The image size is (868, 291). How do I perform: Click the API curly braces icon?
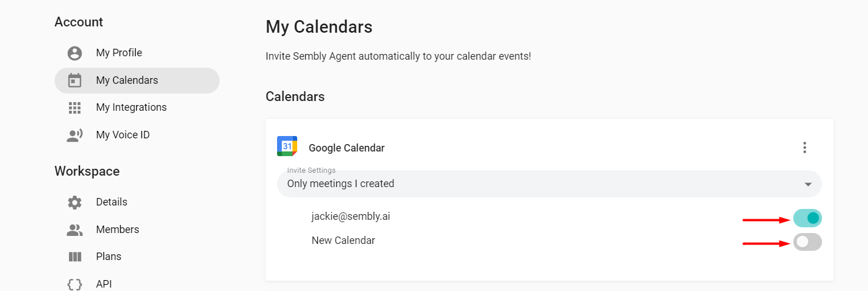point(75,284)
